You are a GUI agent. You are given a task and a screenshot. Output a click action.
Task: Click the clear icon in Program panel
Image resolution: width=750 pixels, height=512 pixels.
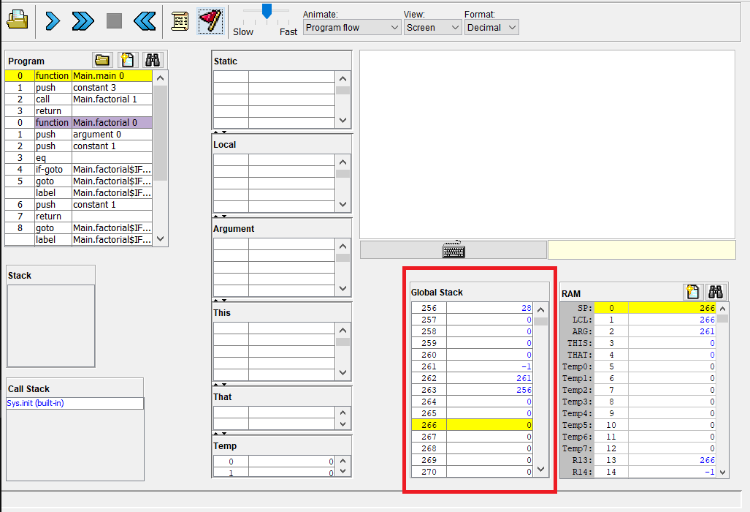[x=128, y=60]
